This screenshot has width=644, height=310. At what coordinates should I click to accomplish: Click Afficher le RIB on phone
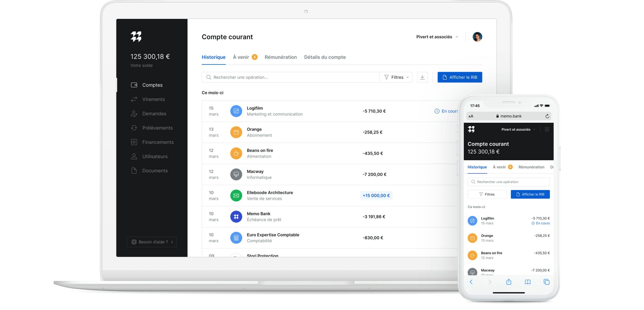click(530, 194)
